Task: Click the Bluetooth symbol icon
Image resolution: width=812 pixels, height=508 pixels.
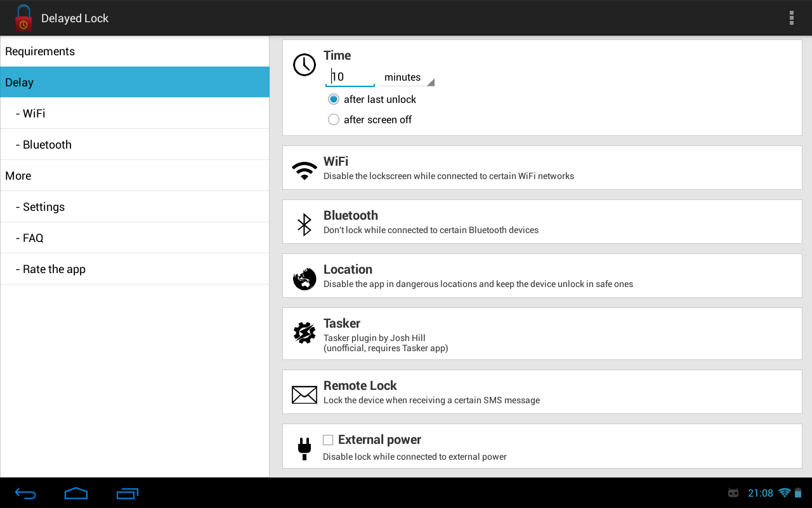Action: point(304,225)
